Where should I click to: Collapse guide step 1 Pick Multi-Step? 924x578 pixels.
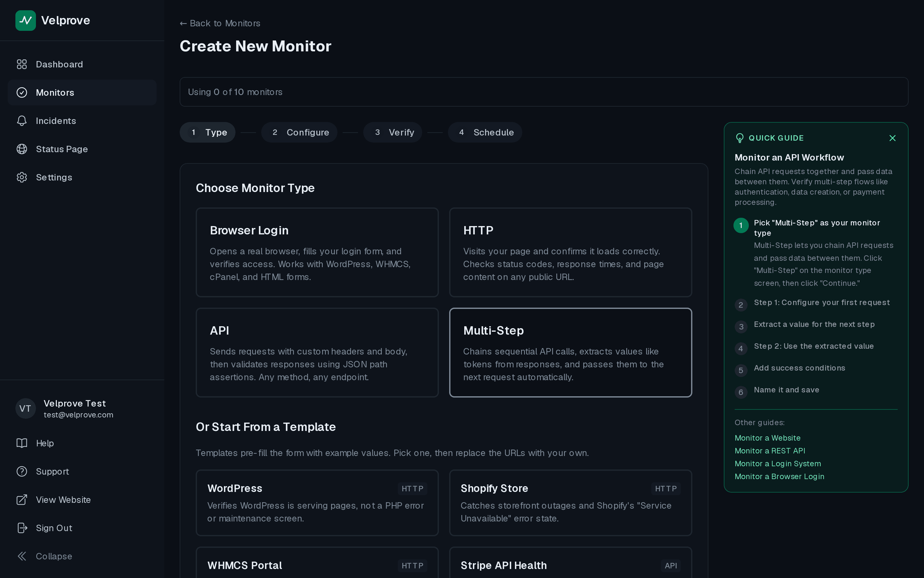click(x=817, y=228)
